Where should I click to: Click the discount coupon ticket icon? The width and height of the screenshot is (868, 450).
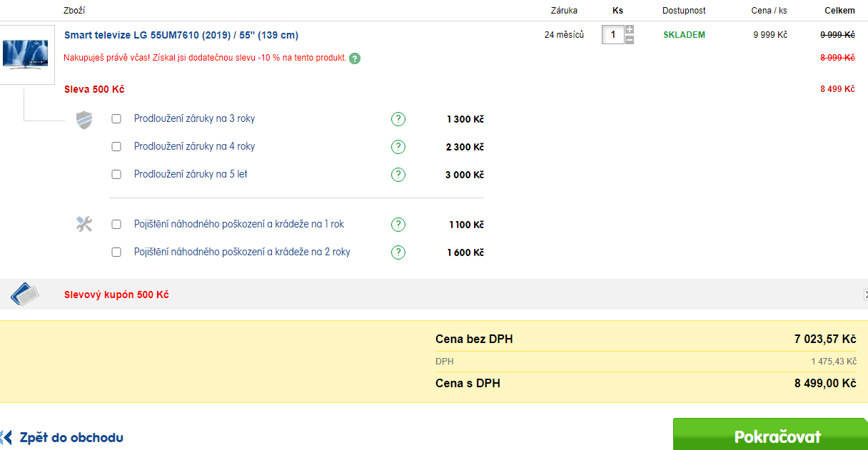point(25,294)
